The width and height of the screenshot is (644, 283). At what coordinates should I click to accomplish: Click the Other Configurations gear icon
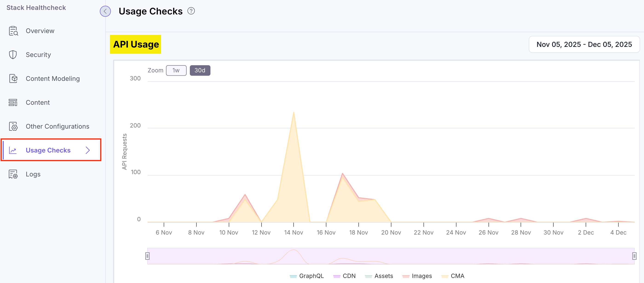point(13,126)
